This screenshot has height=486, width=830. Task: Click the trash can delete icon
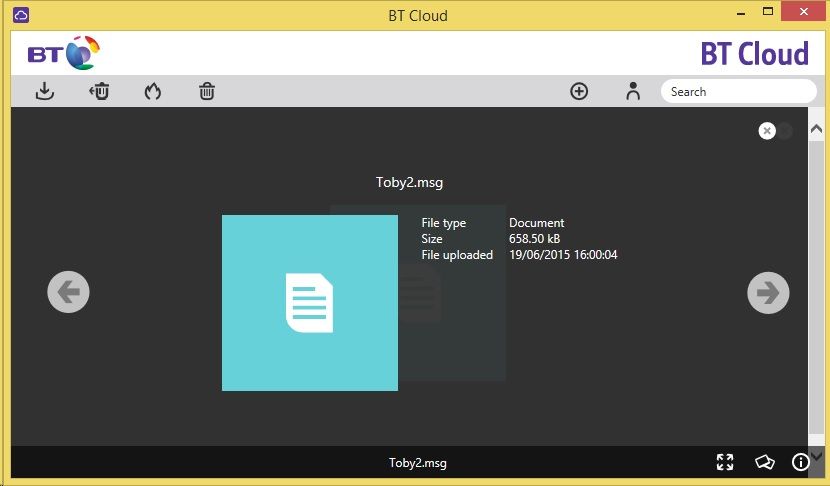[x=206, y=92]
